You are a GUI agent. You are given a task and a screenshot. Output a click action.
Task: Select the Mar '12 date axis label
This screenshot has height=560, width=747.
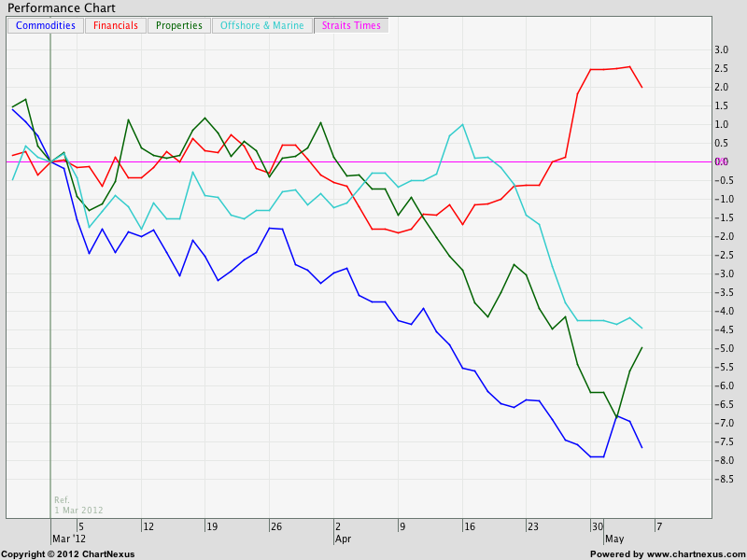pyautogui.click(x=69, y=539)
